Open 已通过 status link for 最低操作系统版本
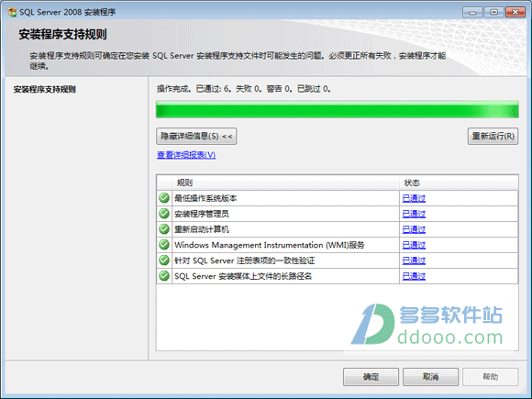The width and height of the screenshot is (532, 399). click(x=414, y=198)
